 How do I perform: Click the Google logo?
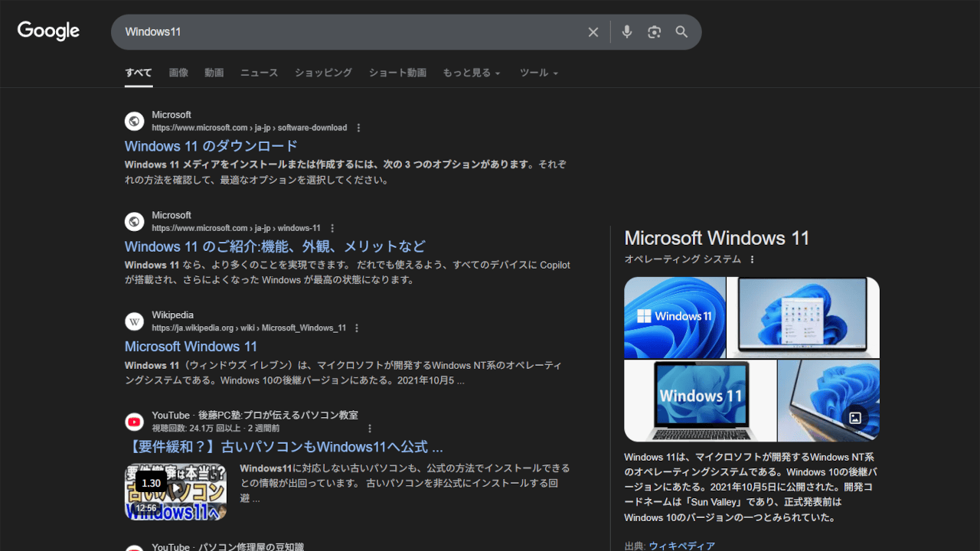(48, 31)
